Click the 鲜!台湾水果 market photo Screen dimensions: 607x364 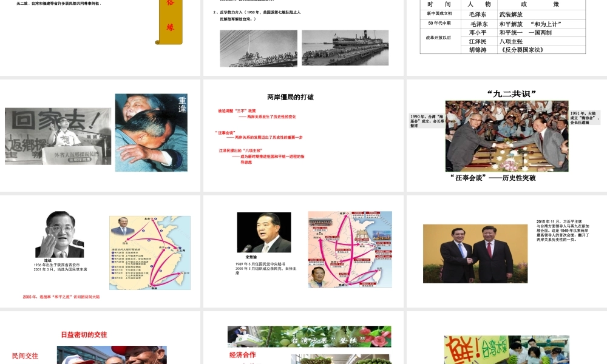[507, 349]
